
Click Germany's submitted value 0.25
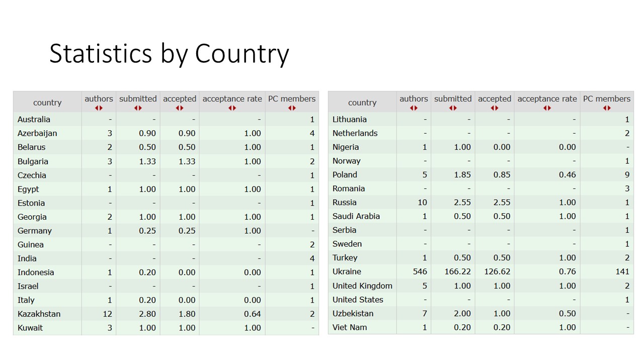pyautogui.click(x=147, y=231)
